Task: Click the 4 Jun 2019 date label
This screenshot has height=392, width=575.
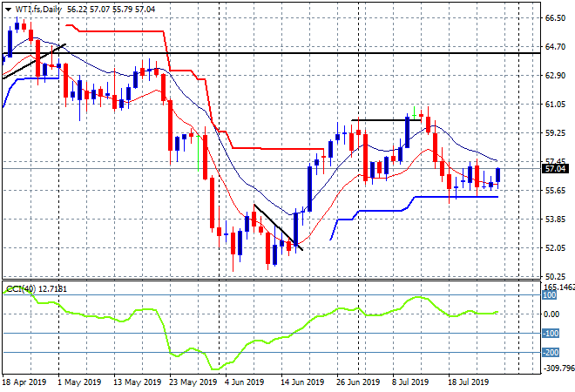Action: (244, 382)
